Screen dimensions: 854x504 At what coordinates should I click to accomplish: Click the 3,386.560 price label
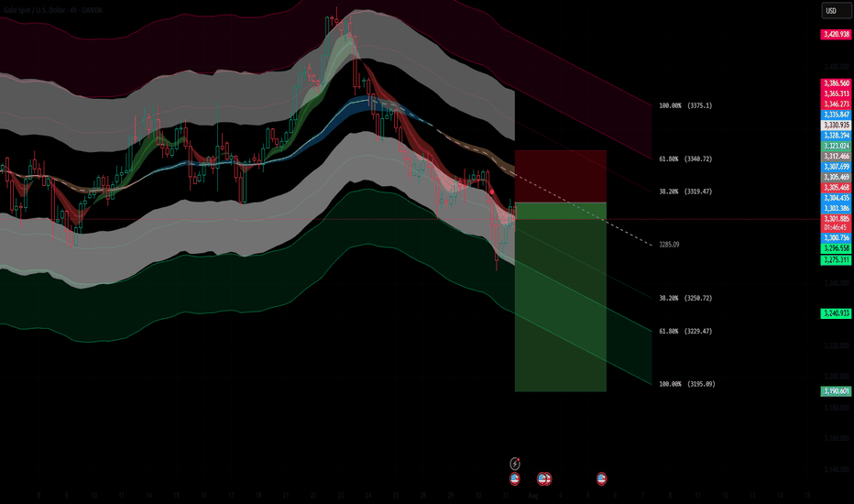tap(836, 83)
